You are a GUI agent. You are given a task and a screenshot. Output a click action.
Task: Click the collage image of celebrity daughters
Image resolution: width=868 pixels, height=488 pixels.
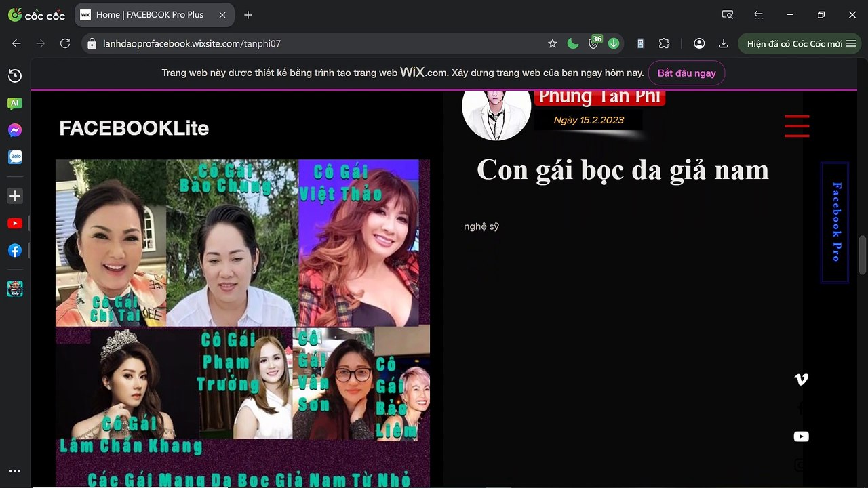pos(243,323)
